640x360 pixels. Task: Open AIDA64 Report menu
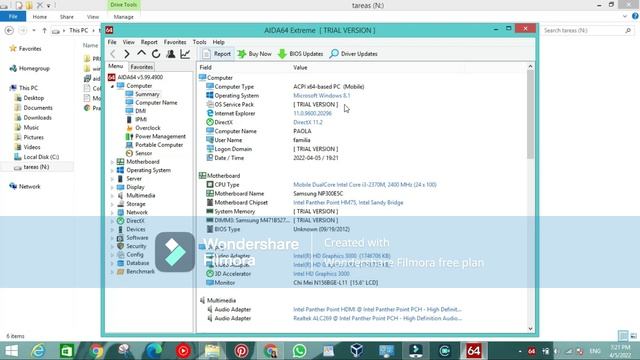click(149, 42)
